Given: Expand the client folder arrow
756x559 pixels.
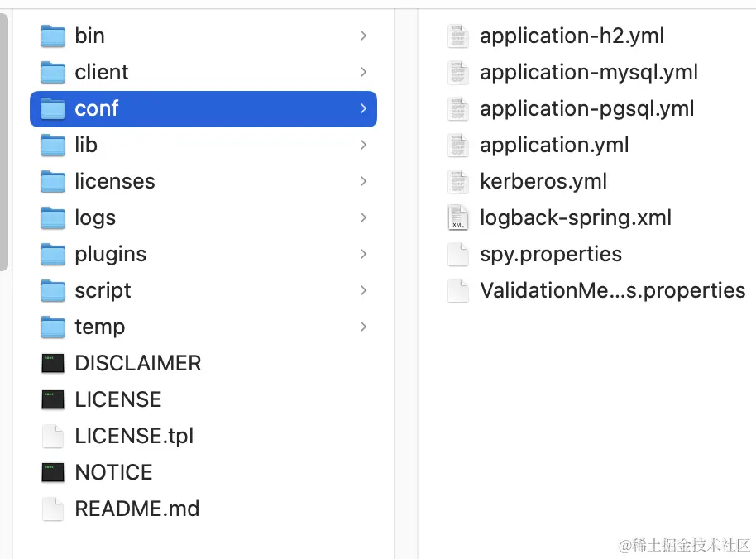Looking at the screenshot, I should (363, 72).
